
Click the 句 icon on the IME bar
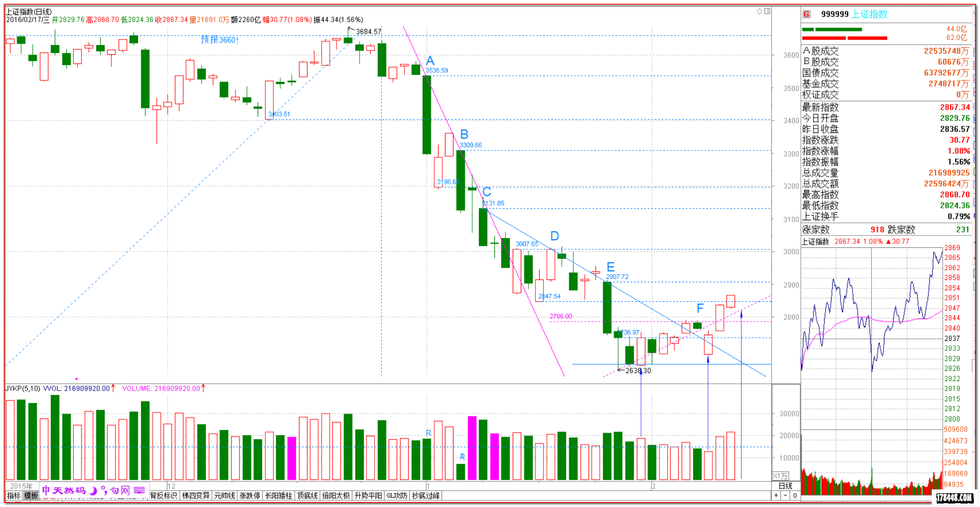(114, 491)
